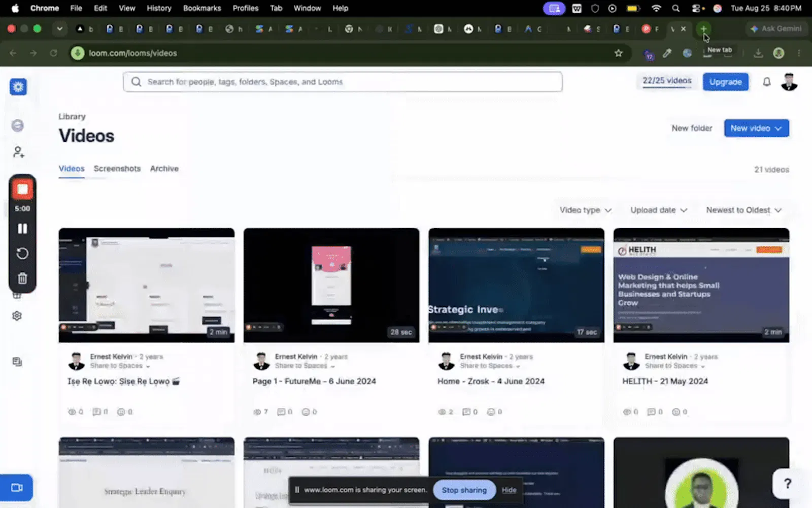Click title 'Home - Zrosk - 4 June 2024'
Viewport: 812px width, 508px height.
[x=491, y=382]
